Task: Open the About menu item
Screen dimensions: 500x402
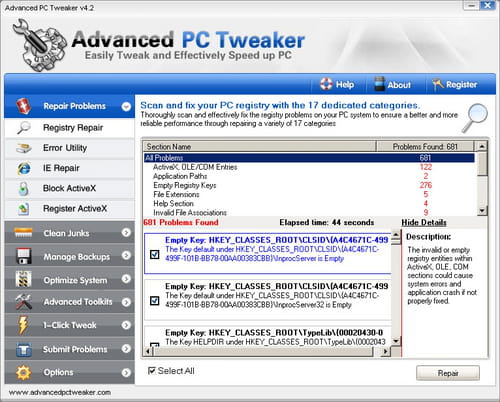Action: click(x=392, y=85)
